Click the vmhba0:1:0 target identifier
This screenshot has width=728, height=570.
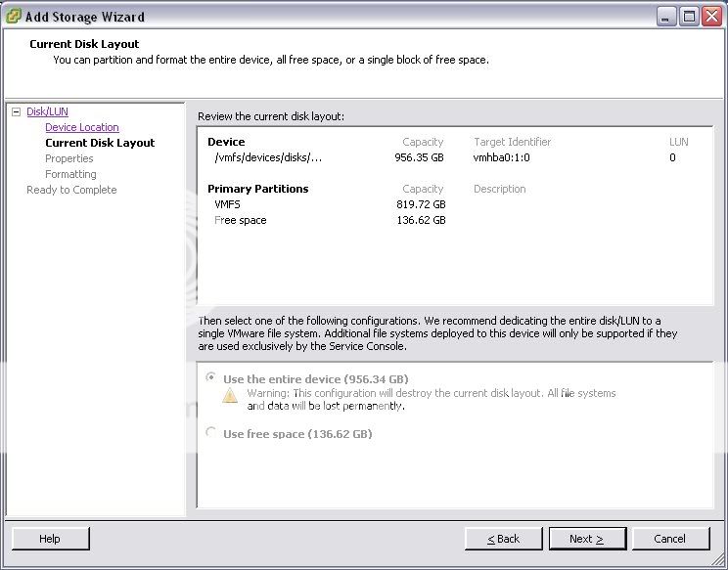[501, 157]
